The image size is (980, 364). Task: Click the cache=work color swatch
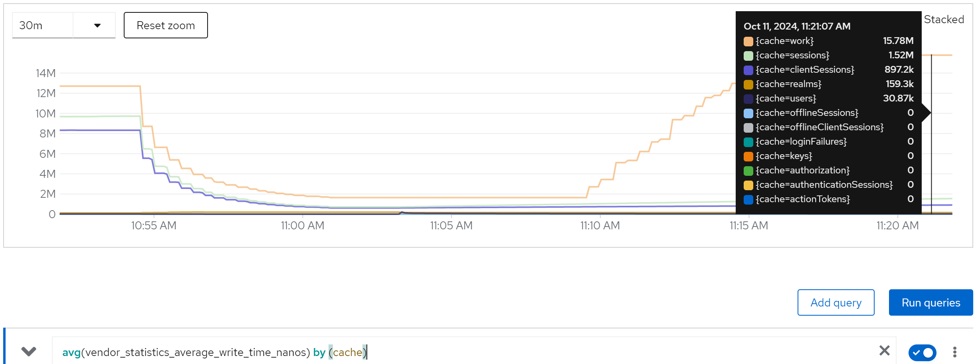coord(748,41)
